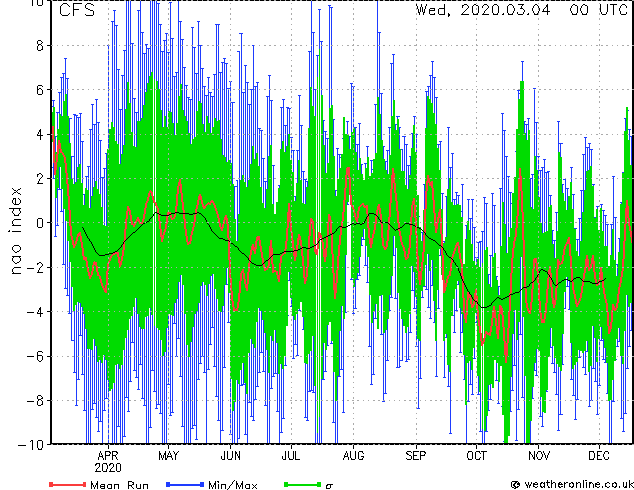The width and height of the screenshot is (634, 490).
Task: Click the y-axis value 0
Action: point(40,223)
